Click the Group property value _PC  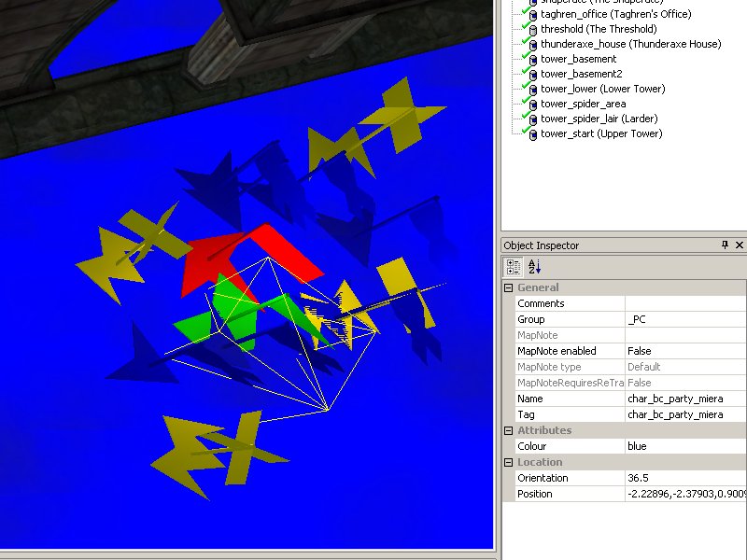coord(684,319)
